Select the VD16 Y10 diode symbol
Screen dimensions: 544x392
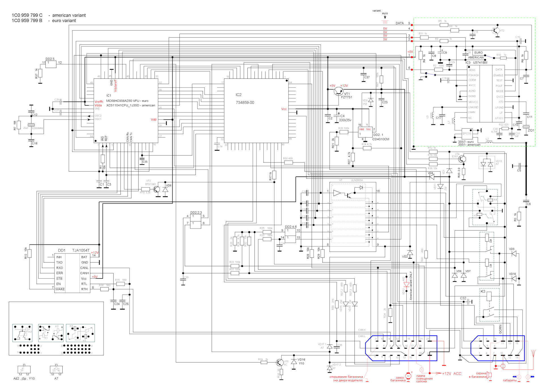(294, 362)
